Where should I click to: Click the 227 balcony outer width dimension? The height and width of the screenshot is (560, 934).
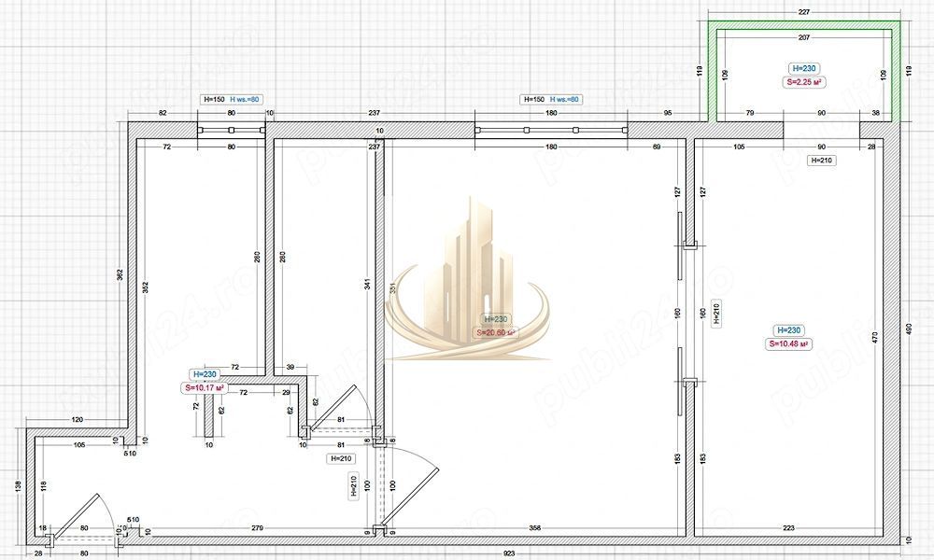(803, 11)
